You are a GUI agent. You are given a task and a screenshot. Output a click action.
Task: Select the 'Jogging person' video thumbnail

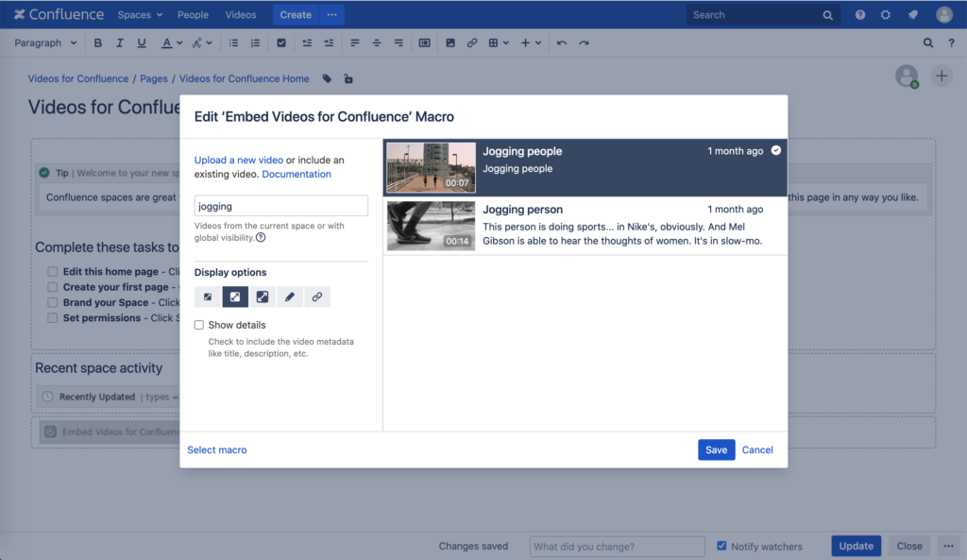(x=431, y=226)
